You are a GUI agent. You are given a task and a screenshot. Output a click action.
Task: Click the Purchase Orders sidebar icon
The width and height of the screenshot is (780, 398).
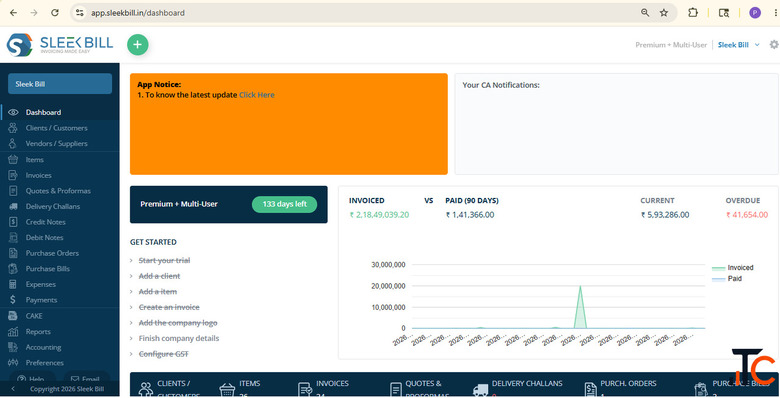point(13,253)
